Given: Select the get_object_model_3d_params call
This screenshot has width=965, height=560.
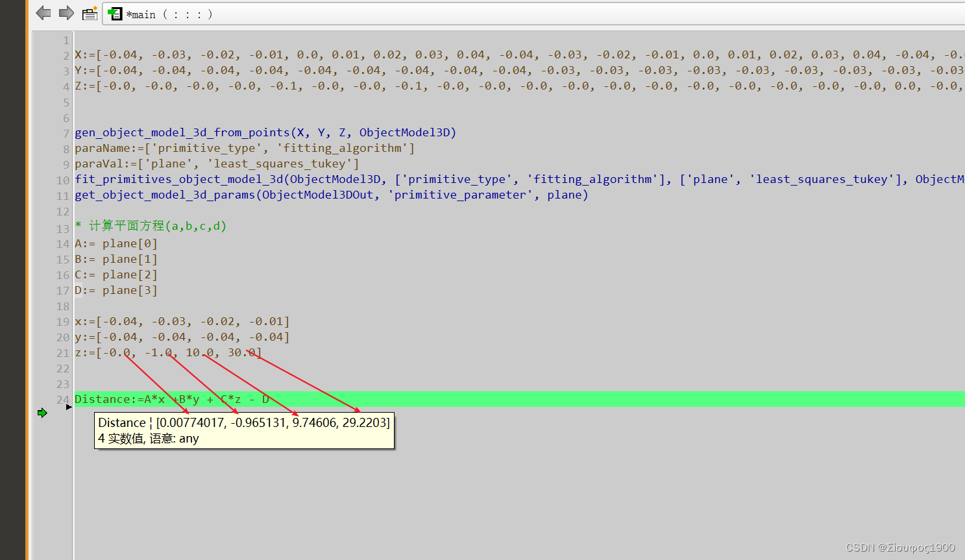Looking at the screenshot, I should point(332,195).
